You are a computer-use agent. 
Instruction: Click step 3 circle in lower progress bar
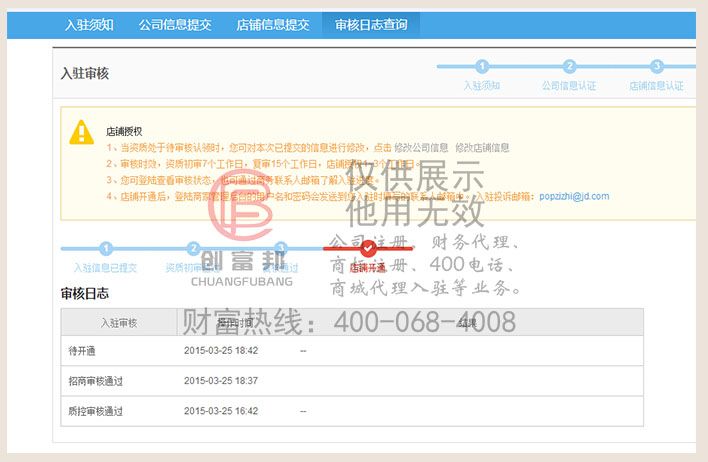(281, 248)
